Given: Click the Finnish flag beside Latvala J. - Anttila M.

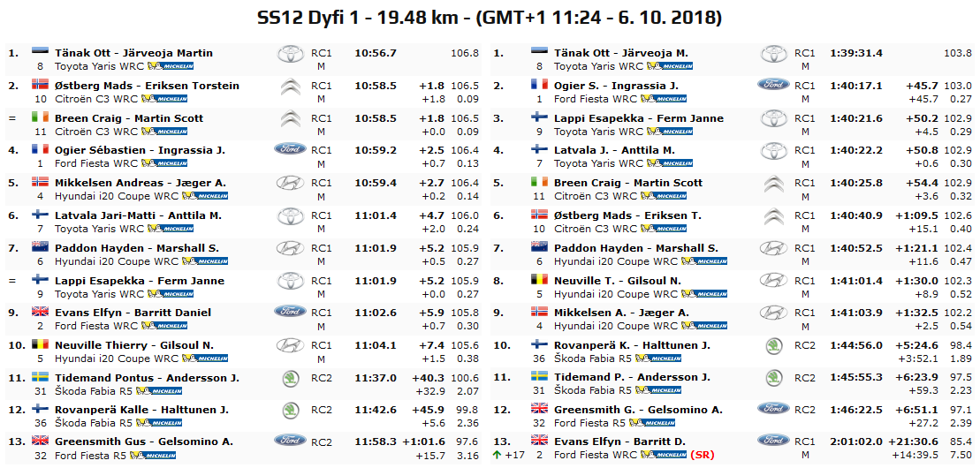Looking at the screenshot, I should point(539,150).
